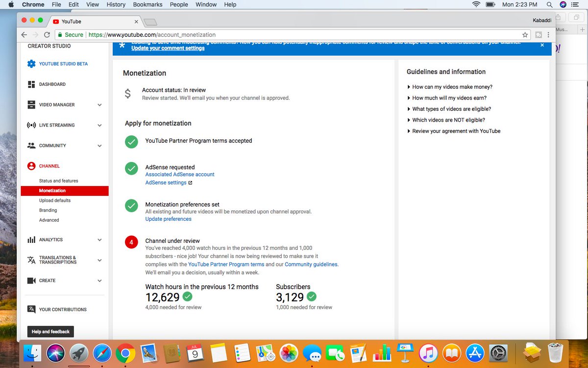Click the Create camera icon
The height and width of the screenshot is (368, 588).
31,281
